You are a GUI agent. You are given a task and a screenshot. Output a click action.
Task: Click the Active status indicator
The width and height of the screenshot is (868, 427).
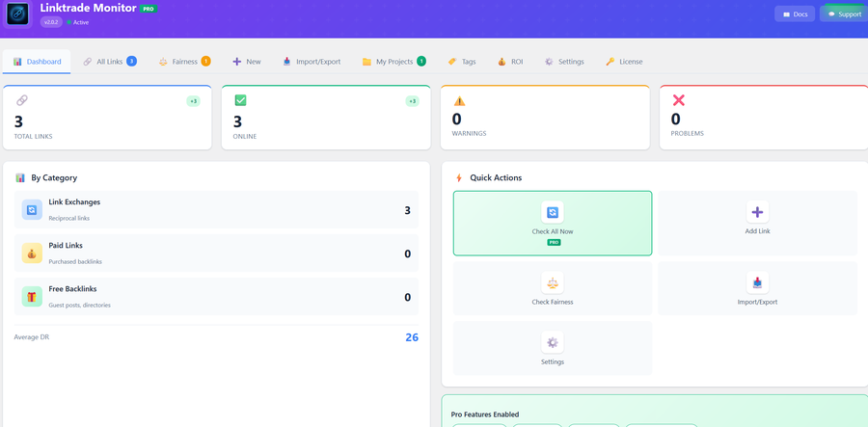pos(77,23)
